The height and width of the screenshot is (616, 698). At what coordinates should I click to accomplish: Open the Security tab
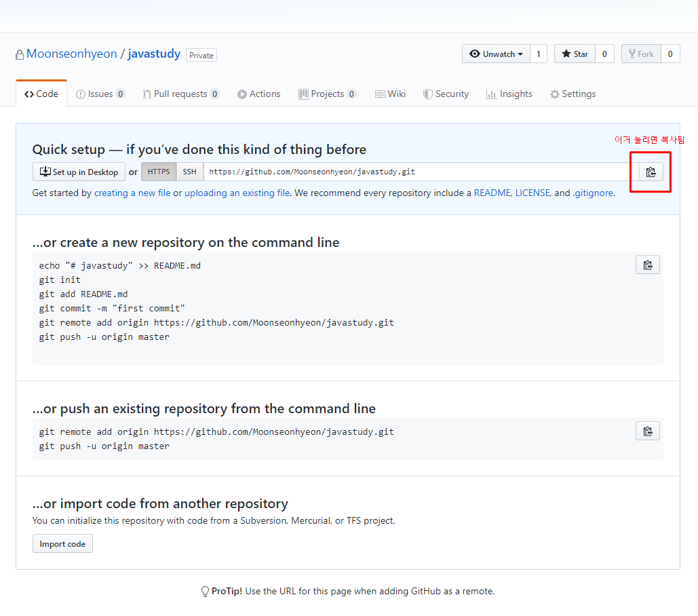(446, 94)
